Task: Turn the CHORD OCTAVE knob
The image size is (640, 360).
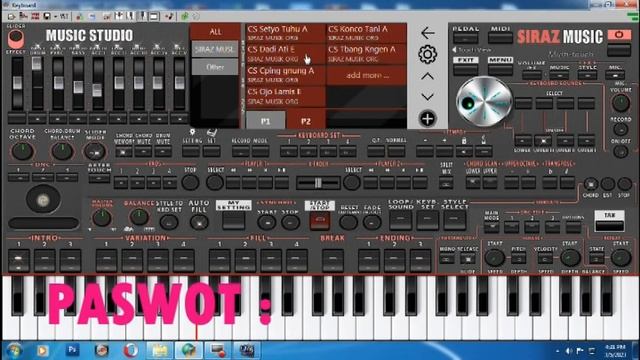Action: point(22,151)
